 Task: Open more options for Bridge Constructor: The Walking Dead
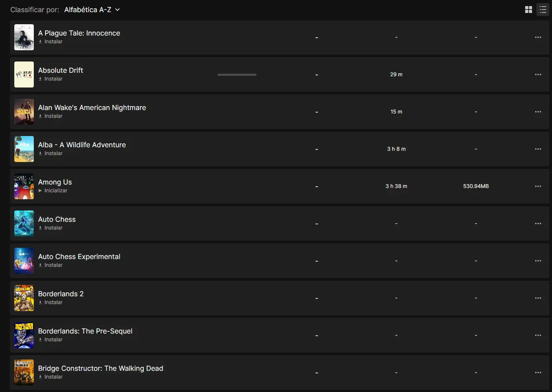pos(538,373)
